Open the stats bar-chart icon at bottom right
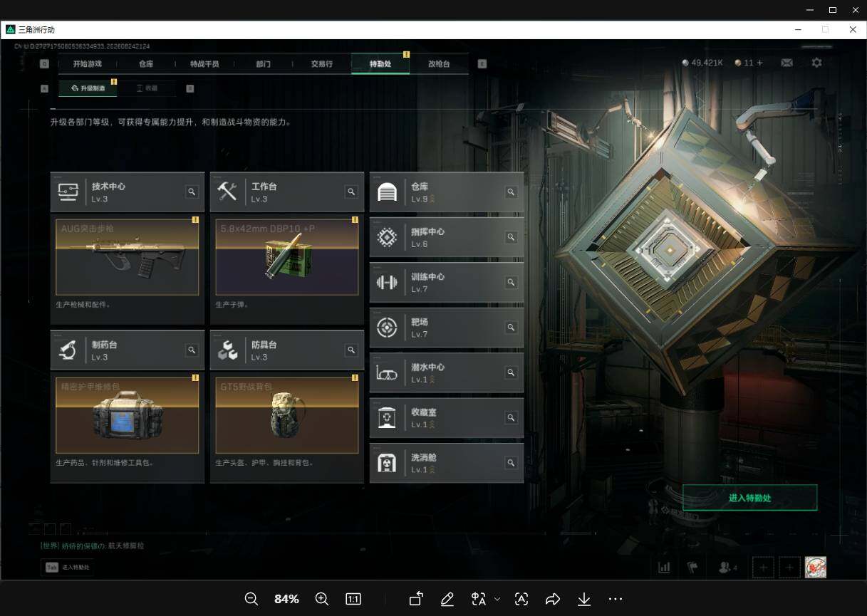 point(664,568)
